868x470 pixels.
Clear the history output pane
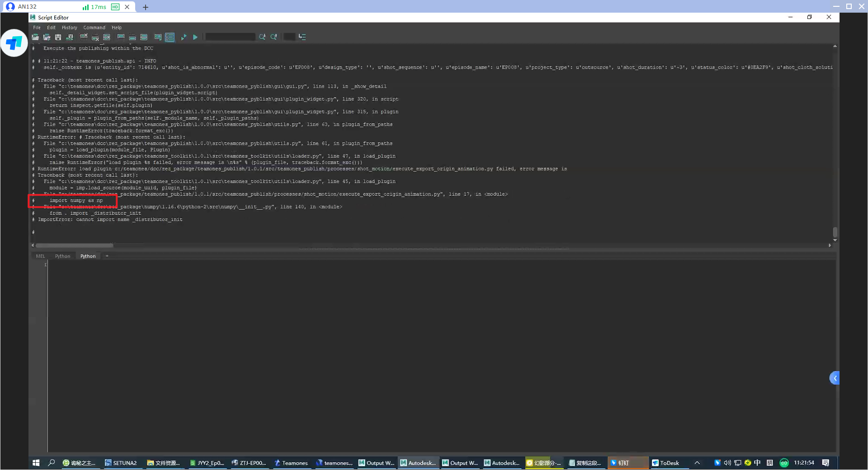pyautogui.click(x=84, y=37)
